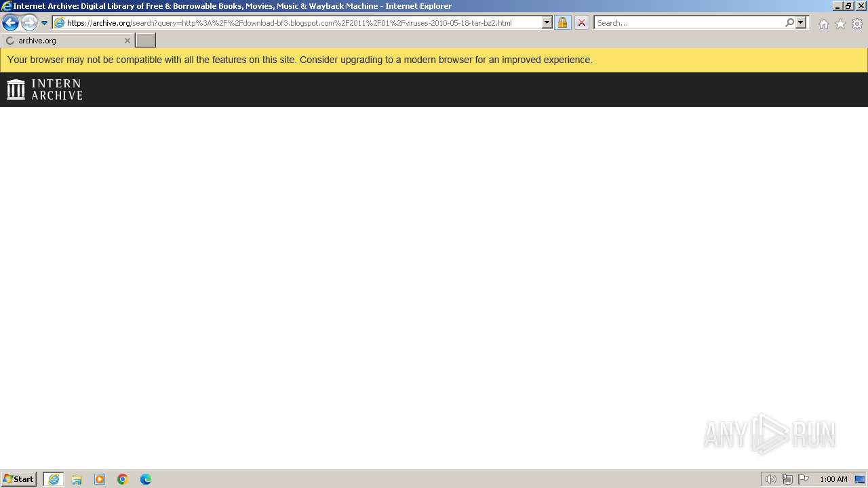
Task: Launch Windows Media Player from taskbar
Action: (100, 479)
